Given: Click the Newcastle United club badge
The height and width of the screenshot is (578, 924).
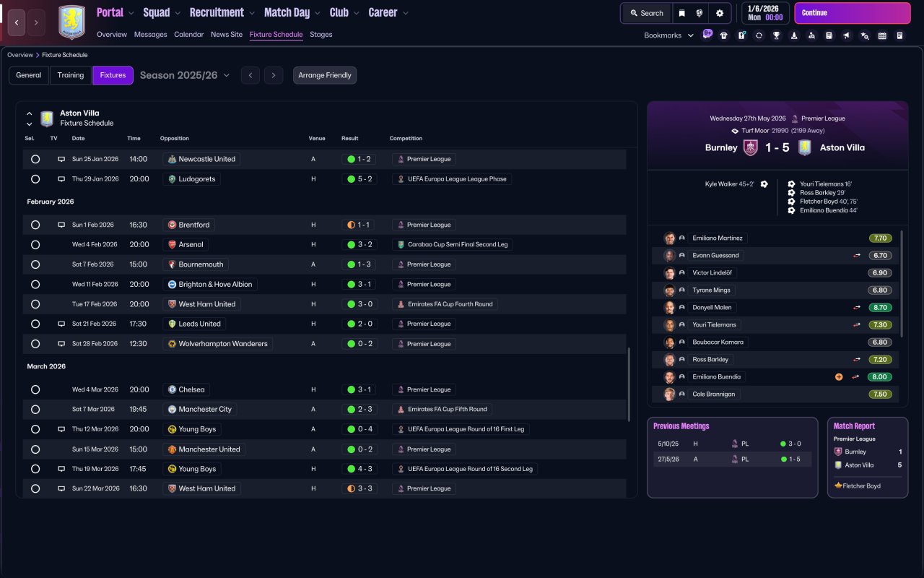Looking at the screenshot, I should tap(172, 159).
